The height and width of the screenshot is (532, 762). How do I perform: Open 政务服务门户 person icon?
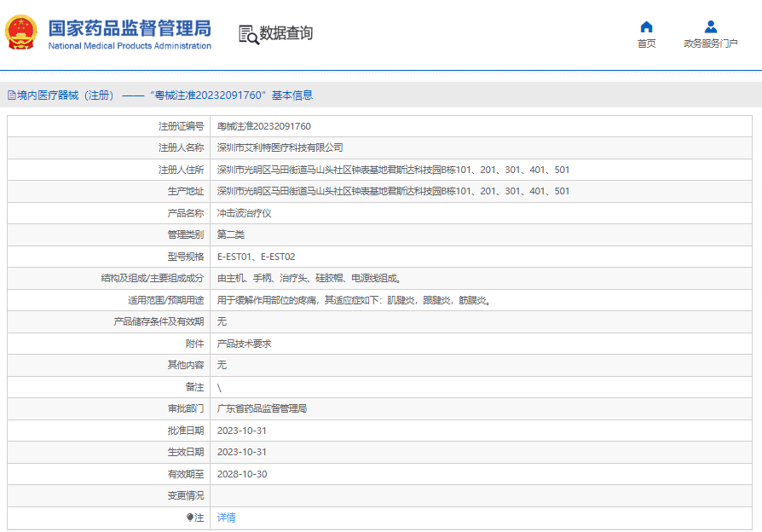pyautogui.click(x=711, y=26)
